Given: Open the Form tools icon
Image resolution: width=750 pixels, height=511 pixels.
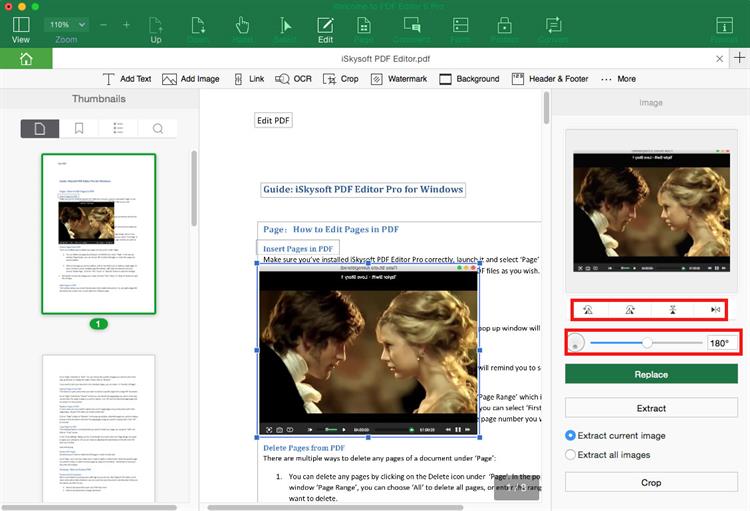Looking at the screenshot, I should 460,25.
